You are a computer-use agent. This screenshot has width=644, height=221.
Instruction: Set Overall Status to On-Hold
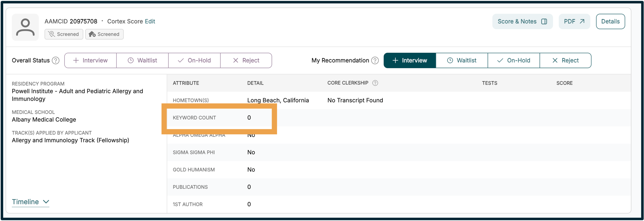coord(194,60)
